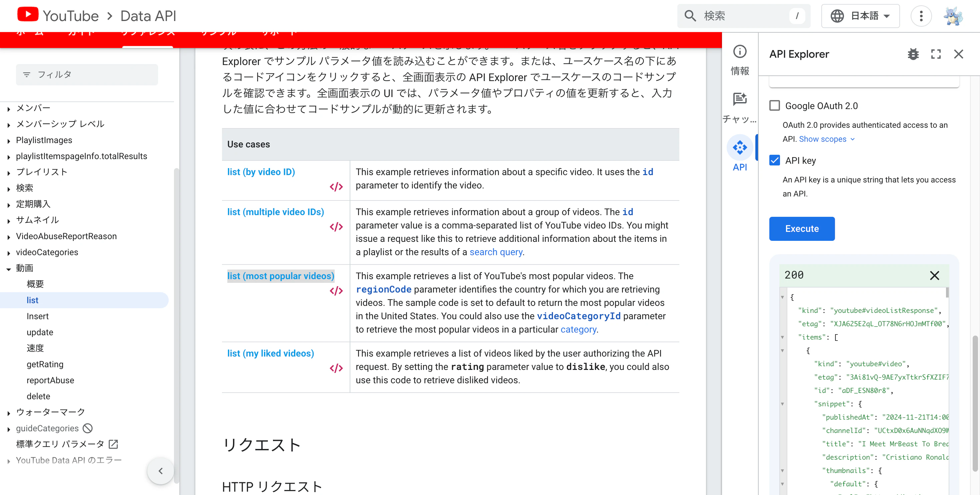Open the 情報 info side panel icon
This screenshot has height=495, width=980.
click(x=740, y=52)
